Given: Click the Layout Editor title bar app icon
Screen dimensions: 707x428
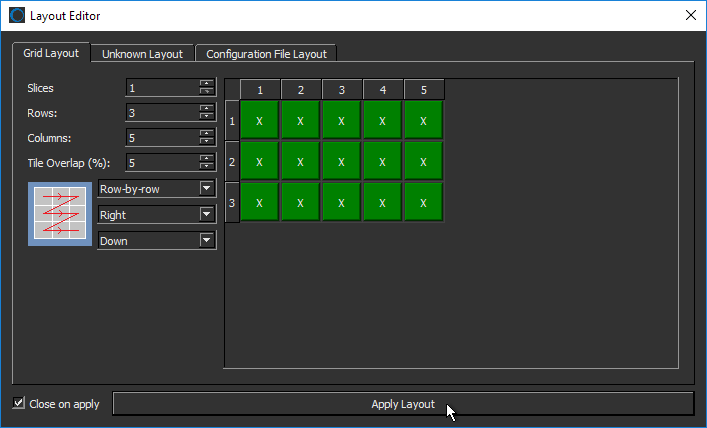Looking at the screenshot, I should click(x=16, y=15).
